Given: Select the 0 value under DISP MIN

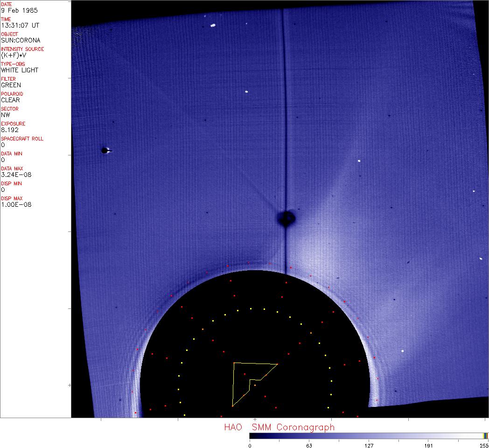Looking at the screenshot, I should click(x=3, y=190).
